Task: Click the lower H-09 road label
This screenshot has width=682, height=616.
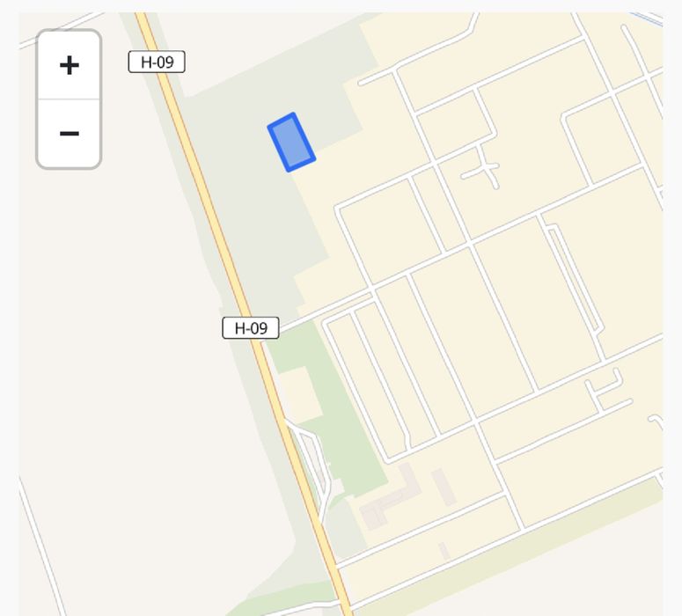Action: pyautogui.click(x=251, y=328)
